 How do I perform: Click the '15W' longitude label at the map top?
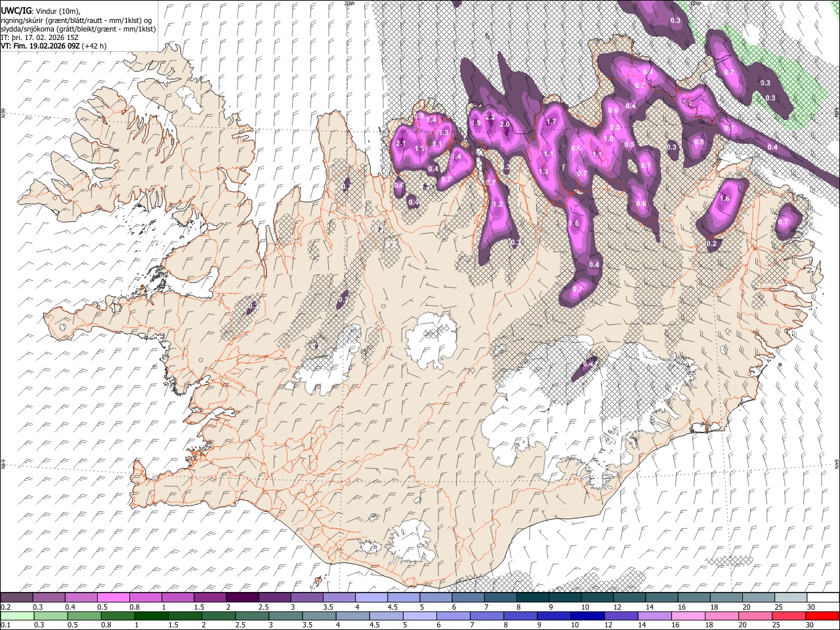[x=696, y=3]
